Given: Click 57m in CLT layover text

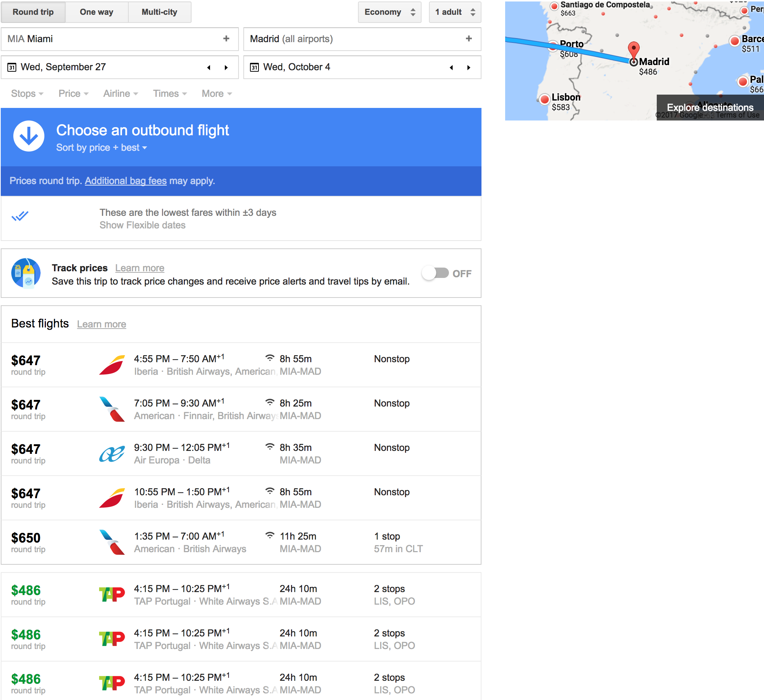Looking at the screenshot, I should point(398,548).
